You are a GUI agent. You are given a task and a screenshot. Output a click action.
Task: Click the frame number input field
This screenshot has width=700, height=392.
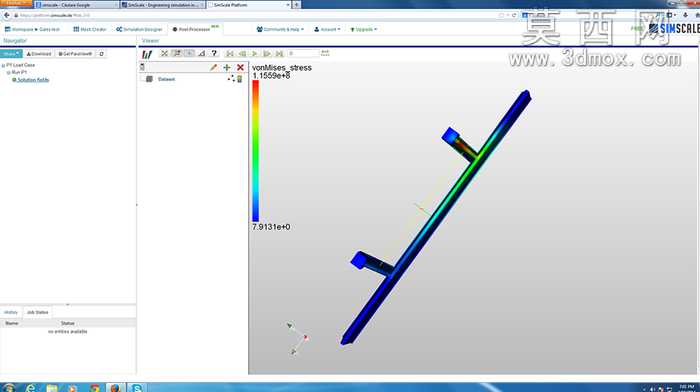pos(303,54)
